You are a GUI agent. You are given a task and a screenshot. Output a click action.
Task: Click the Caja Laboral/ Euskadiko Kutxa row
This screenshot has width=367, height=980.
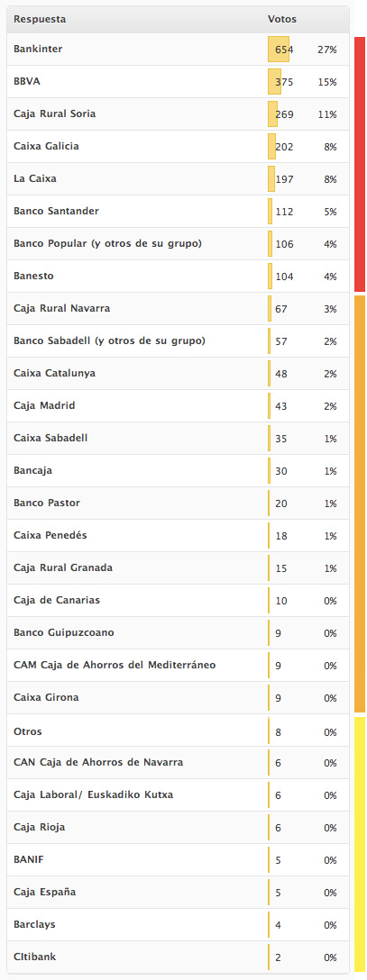pyautogui.click(x=179, y=795)
